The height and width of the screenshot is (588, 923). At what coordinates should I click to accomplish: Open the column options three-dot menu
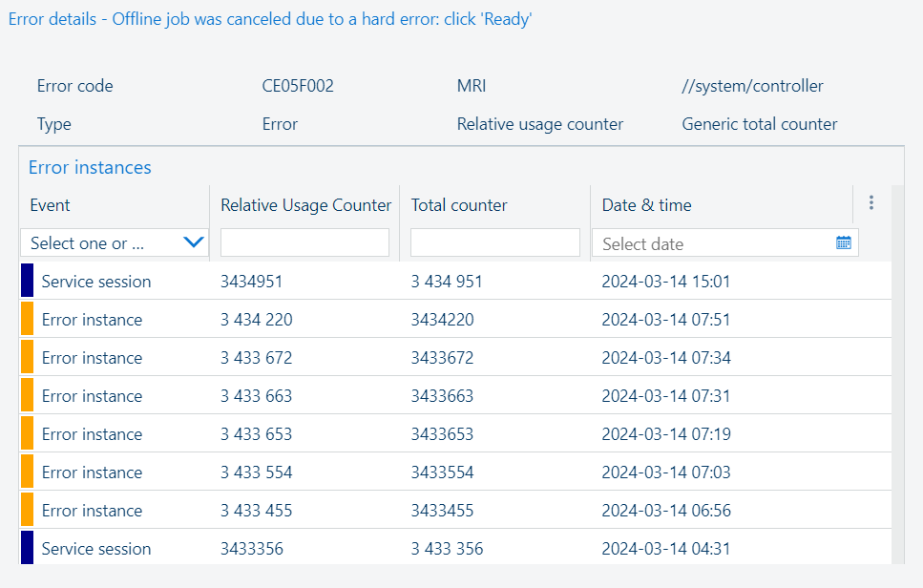871,203
